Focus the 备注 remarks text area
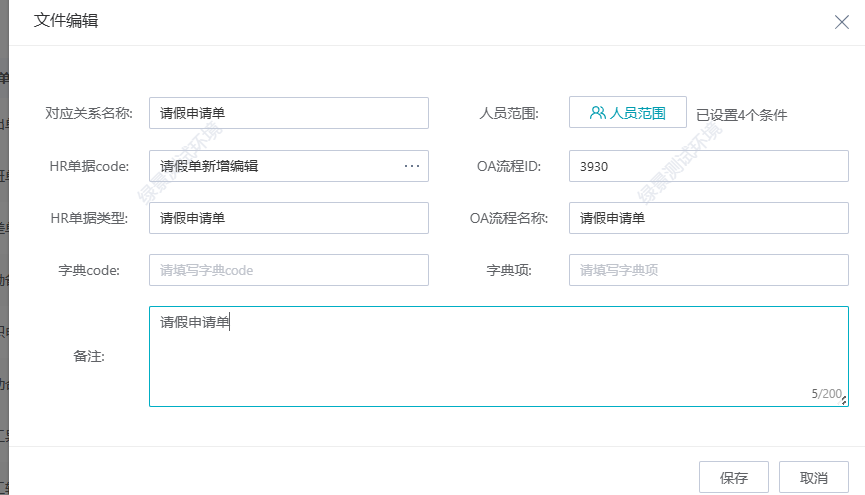The width and height of the screenshot is (865, 495). click(x=498, y=356)
